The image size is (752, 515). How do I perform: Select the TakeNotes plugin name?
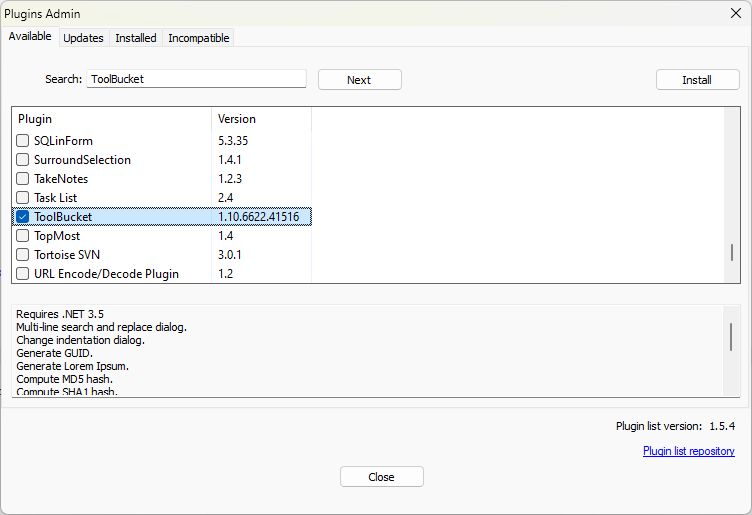click(61, 179)
